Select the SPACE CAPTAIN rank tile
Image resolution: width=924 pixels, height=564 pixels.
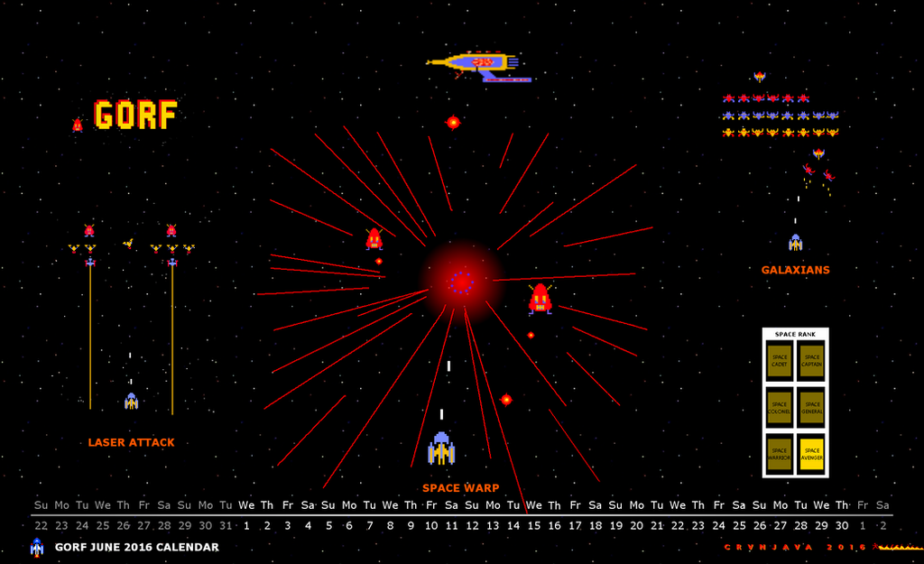coord(811,361)
